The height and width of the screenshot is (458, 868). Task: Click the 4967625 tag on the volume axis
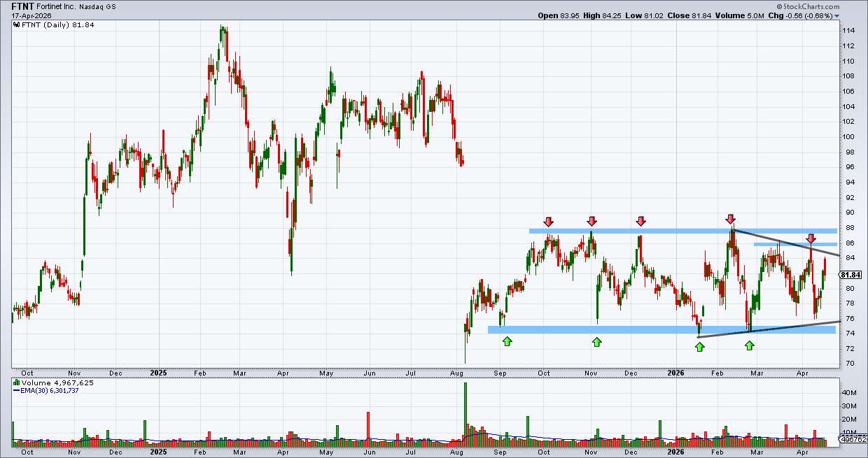click(x=854, y=441)
